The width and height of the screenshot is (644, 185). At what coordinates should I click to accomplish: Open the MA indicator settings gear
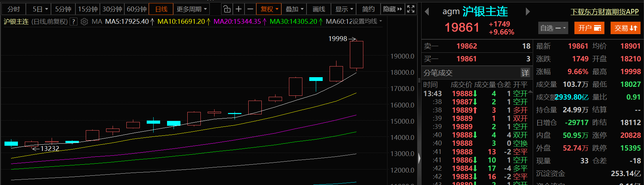(x=84, y=22)
